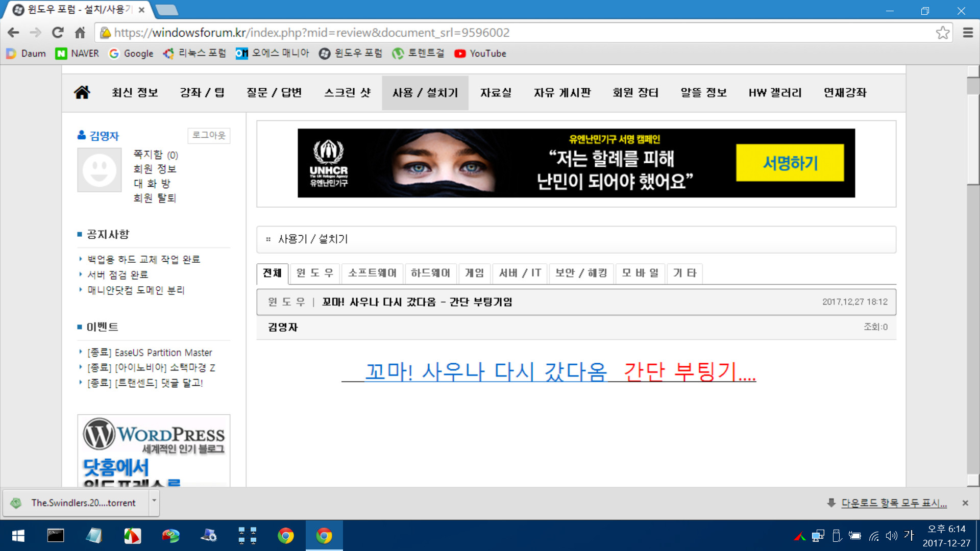This screenshot has width=980, height=551.
Task: Open notice 서버 점검 완료
Action: pos(117,275)
